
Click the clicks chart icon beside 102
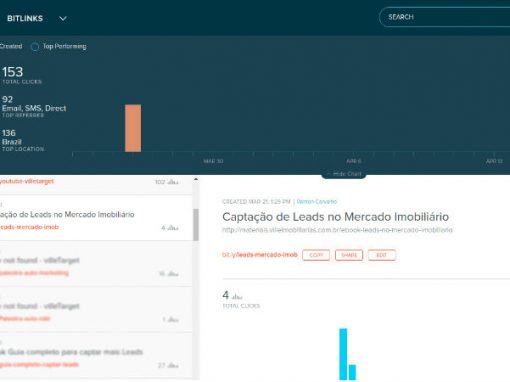(x=173, y=182)
